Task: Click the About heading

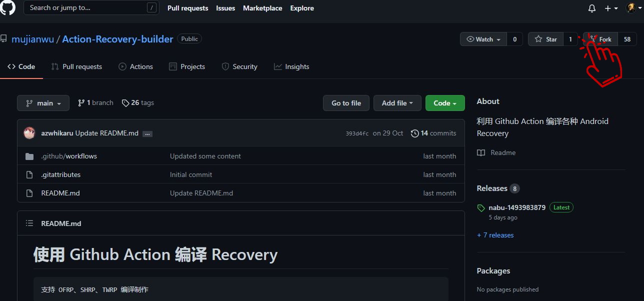Action: click(x=488, y=101)
